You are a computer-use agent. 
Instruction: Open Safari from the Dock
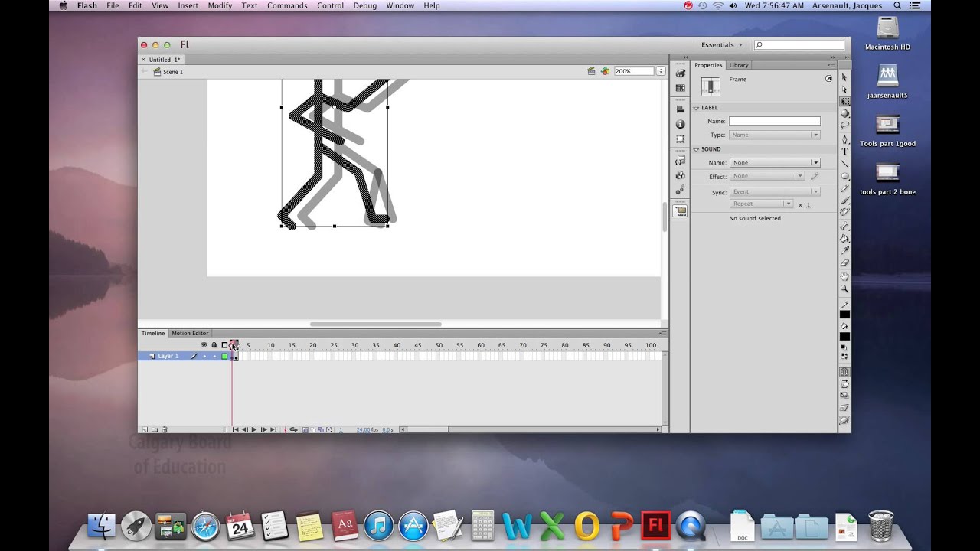pyautogui.click(x=205, y=526)
